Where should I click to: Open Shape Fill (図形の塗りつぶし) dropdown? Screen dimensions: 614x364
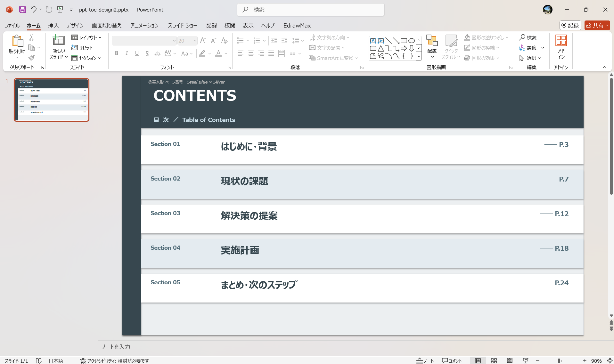[x=507, y=37]
